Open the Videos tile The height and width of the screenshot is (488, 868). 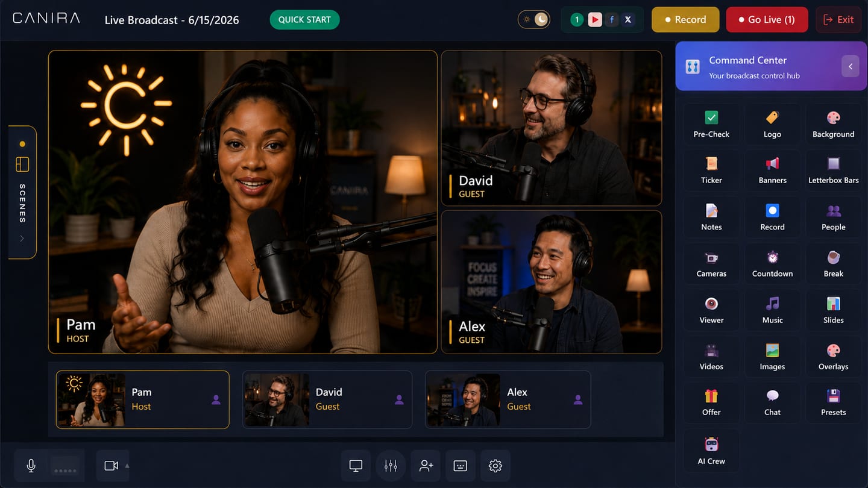(711, 355)
